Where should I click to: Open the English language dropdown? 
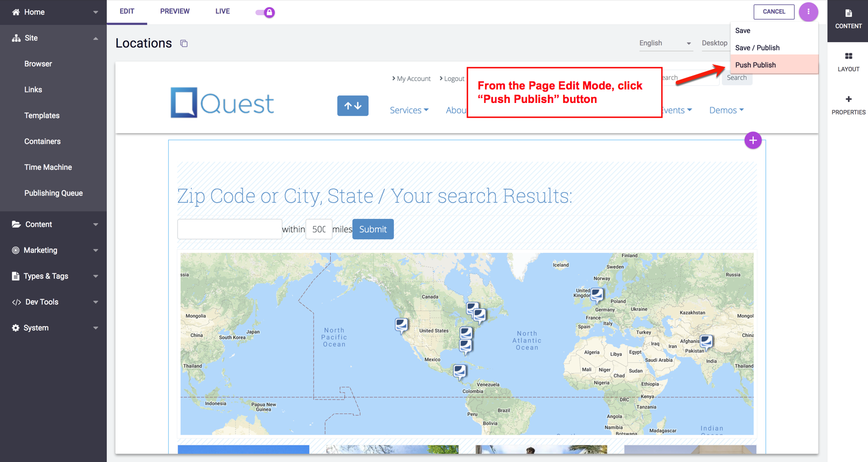click(x=665, y=43)
